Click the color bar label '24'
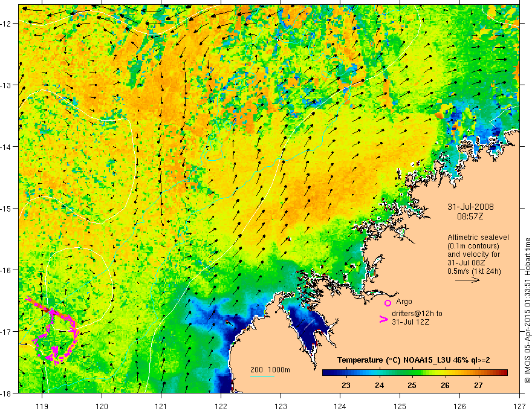 [379, 386]
